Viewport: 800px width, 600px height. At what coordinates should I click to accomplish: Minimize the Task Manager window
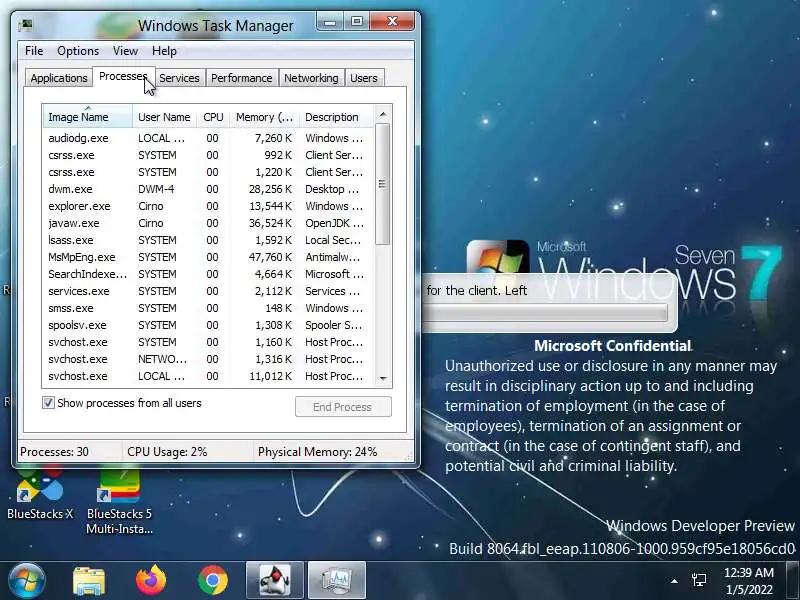point(330,21)
